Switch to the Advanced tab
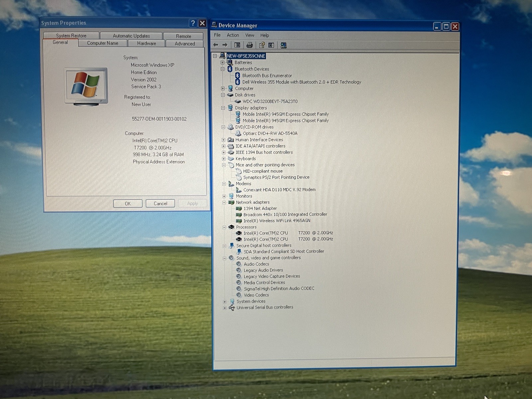532x399 pixels. pyautogui.click(x=185, y=44)
